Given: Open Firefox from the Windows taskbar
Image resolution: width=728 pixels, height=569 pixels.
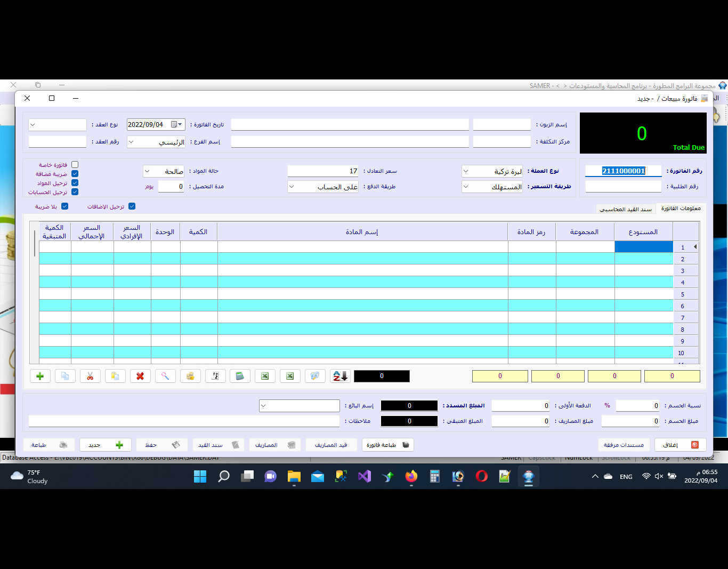Looking at the screenshot, I should pos(411,476).
